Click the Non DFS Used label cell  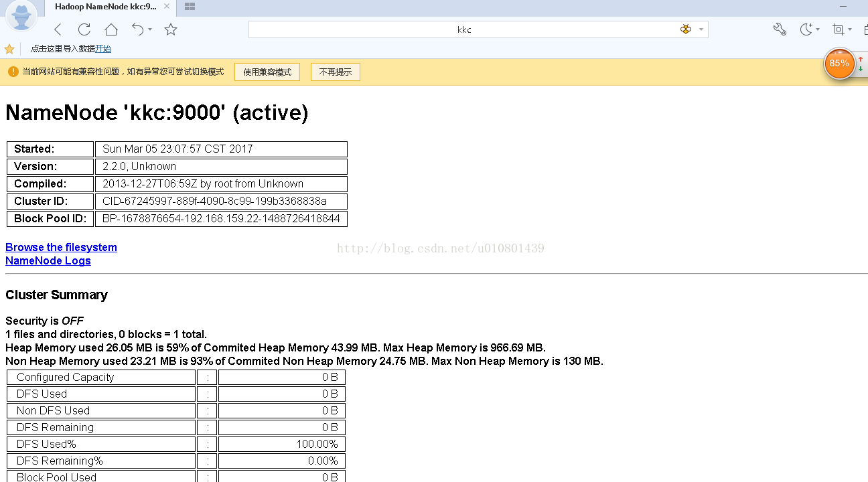pyautogui.click(x=101, y=410)
